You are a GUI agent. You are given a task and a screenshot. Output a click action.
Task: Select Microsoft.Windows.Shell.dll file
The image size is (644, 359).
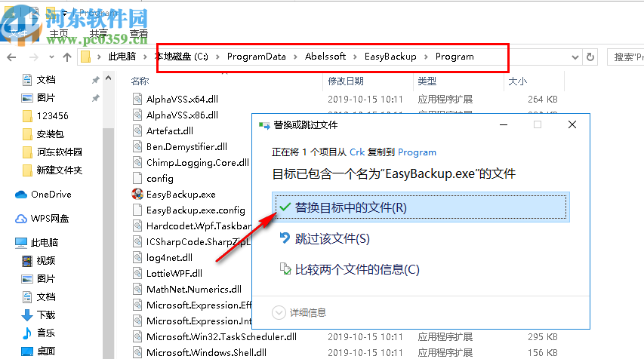coord(206,352)
